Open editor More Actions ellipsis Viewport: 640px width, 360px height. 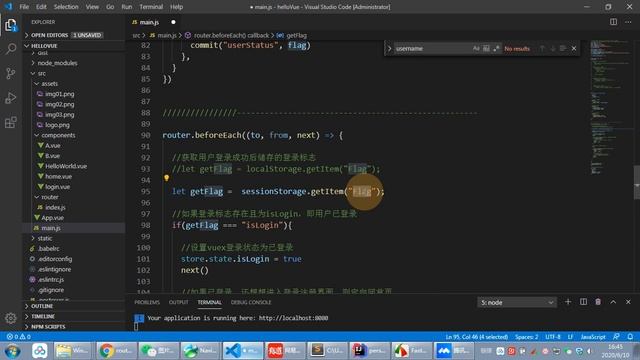628,22
